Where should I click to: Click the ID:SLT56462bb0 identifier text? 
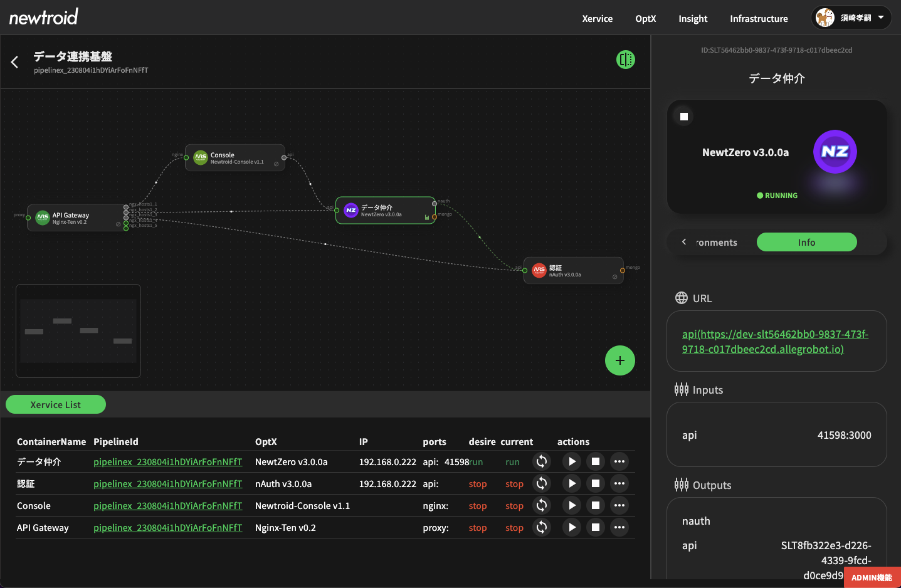776,50
